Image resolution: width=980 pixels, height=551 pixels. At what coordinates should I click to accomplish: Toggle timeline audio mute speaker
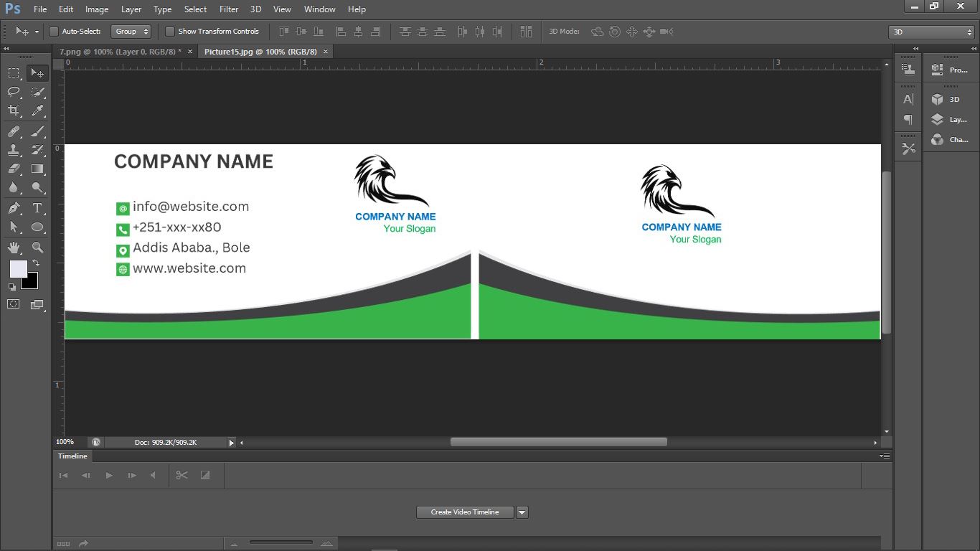point(153,475)
